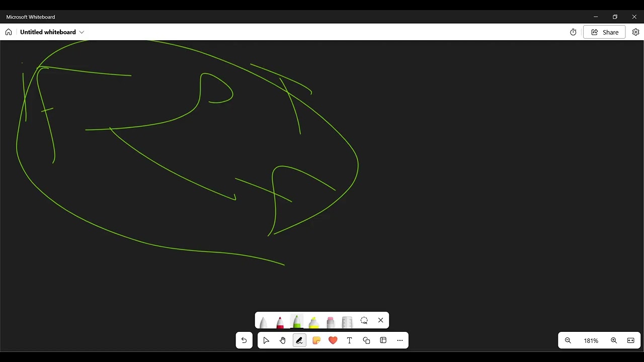Click the Share button
This screenshot has width=644, height=362.
(604, 32)
